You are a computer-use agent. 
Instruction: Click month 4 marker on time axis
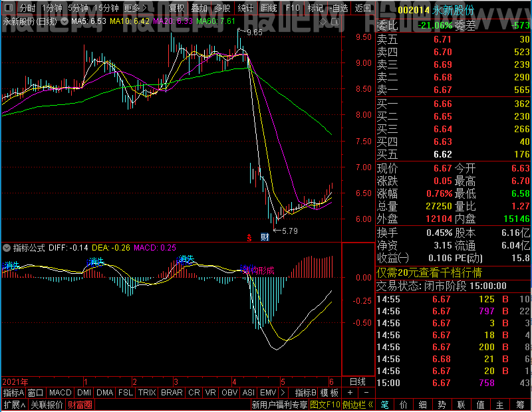(x=234, y=382)
